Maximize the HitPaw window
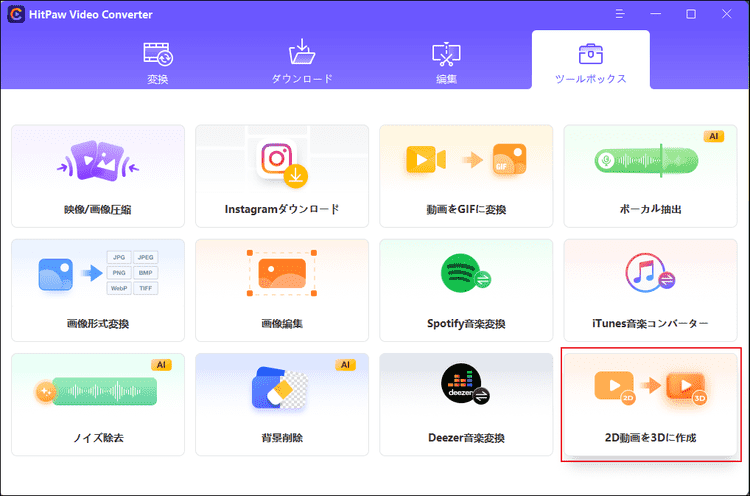The height and width of the screenshot is (496, 750). (691, 14)
